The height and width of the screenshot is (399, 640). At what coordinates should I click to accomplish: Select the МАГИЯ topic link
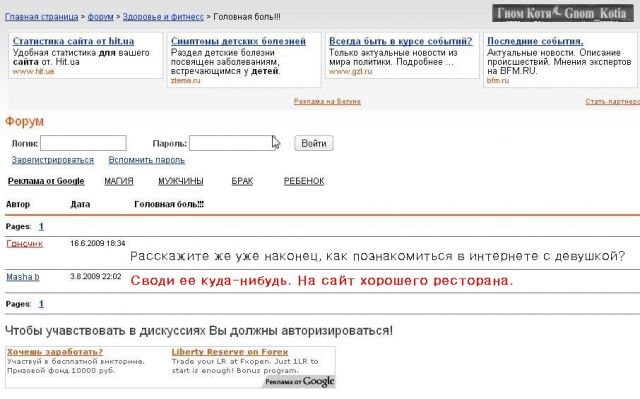pos(119,181)
